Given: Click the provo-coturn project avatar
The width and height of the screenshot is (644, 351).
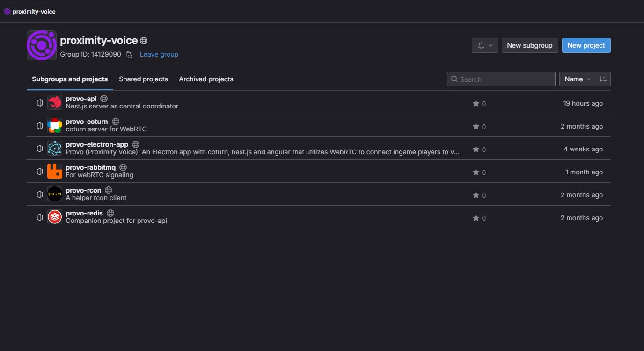Looking at the screenshot, I should point(55,125).
